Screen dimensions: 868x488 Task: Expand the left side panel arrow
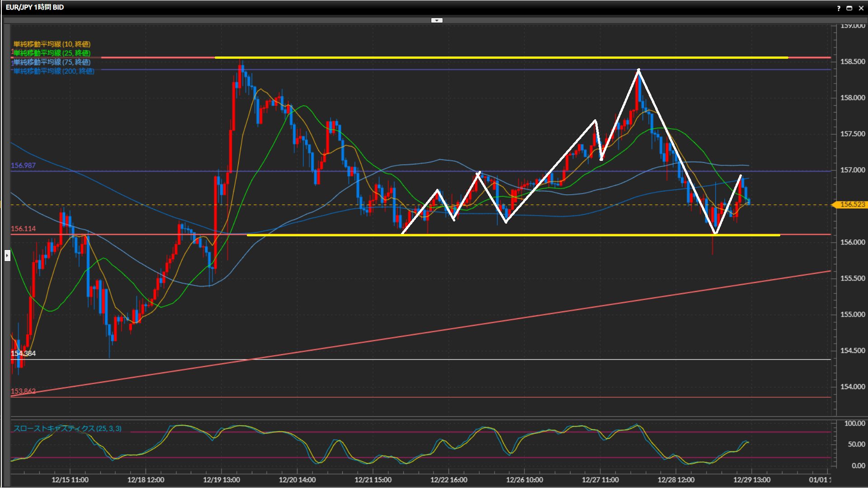(x=7, y=256)
